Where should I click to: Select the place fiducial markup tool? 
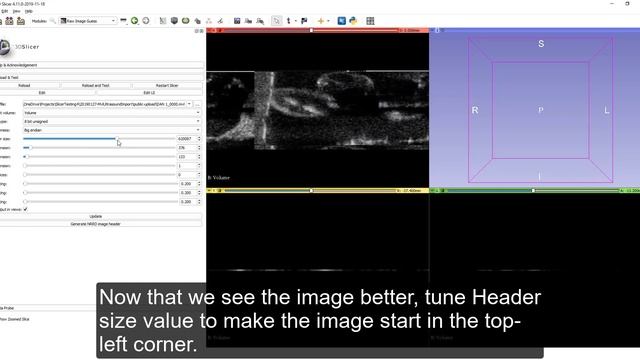coord(289,21)
